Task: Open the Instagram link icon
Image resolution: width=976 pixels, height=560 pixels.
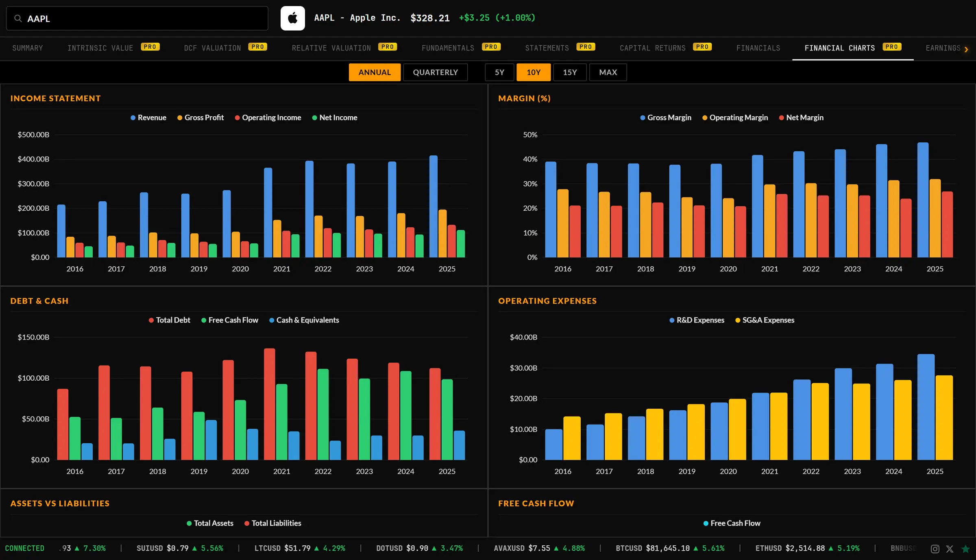Action: click(935, 549)
